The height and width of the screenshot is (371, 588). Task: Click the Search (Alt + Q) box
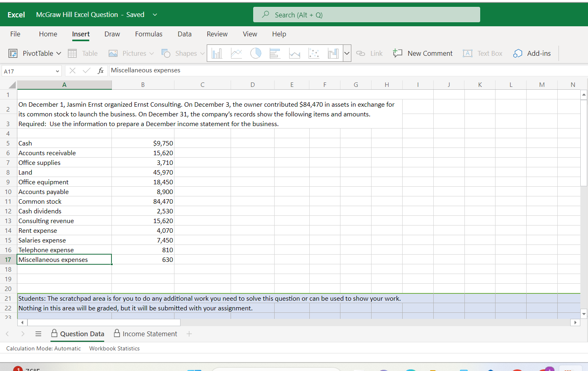point(366,15)
